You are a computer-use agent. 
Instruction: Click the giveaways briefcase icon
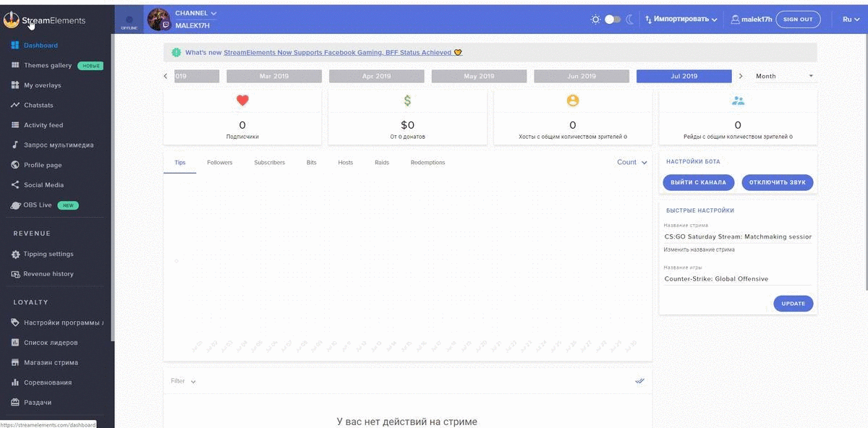tap(15, 402)
